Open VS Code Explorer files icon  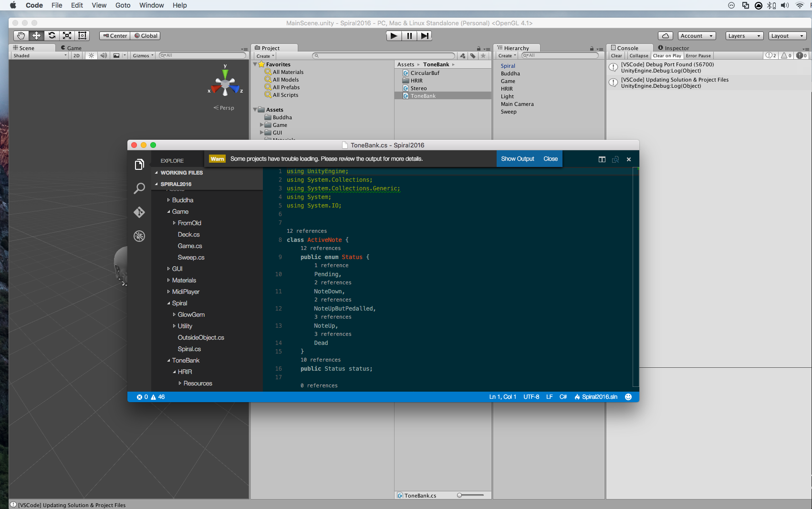[139, 165]
